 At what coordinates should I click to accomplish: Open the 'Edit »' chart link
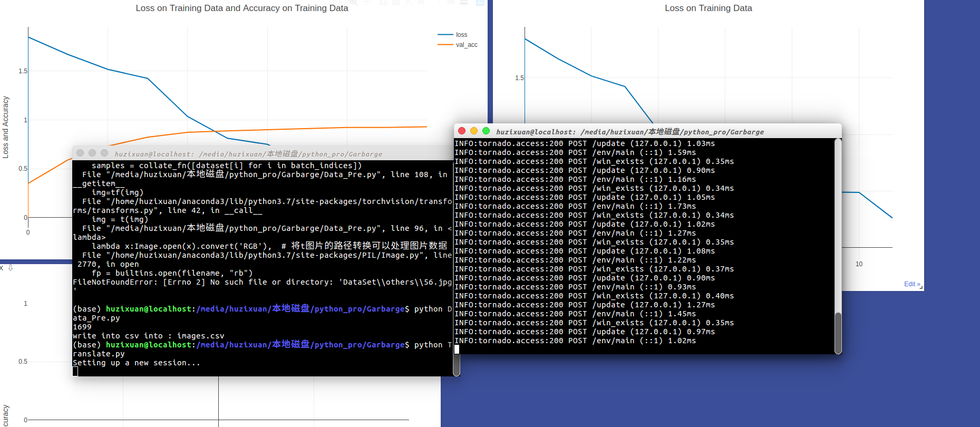click(912, 284)
